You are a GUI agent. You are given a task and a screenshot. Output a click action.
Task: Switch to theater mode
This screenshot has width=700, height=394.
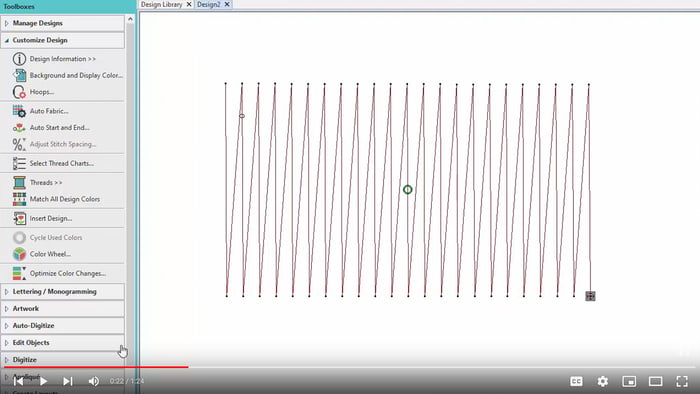click(x=655, y=381)
